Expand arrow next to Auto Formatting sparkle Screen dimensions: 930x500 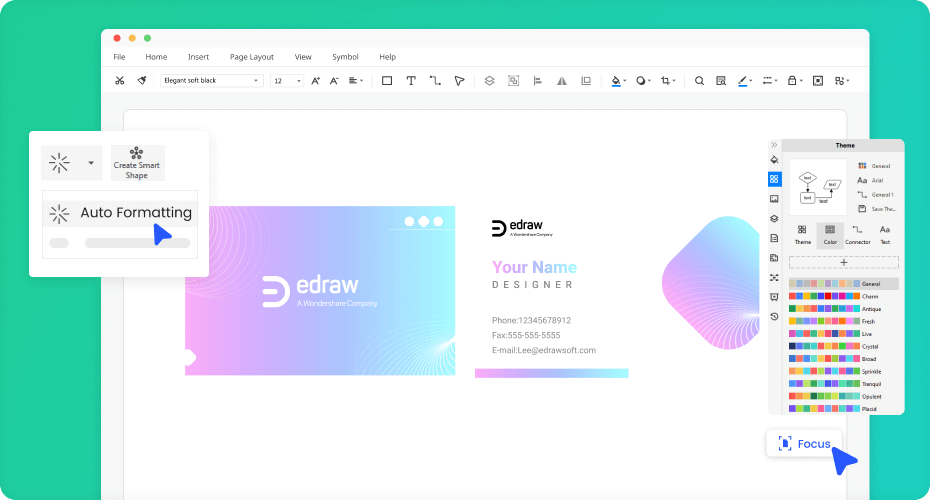[91, 163]
